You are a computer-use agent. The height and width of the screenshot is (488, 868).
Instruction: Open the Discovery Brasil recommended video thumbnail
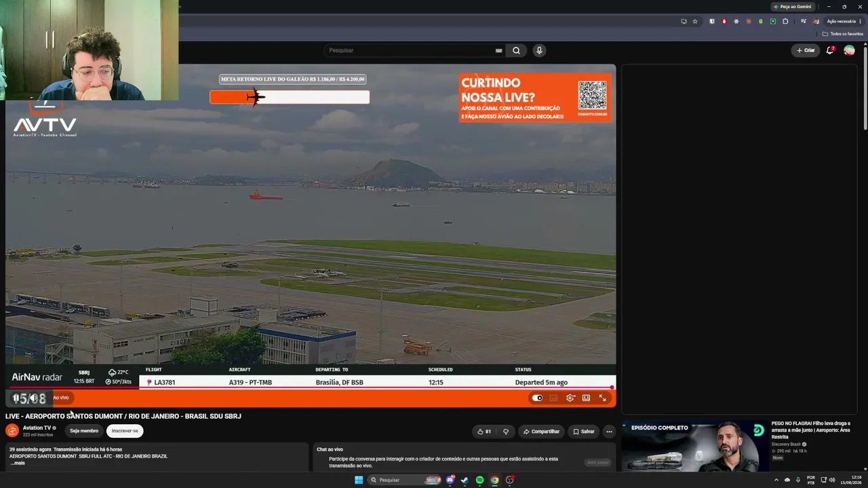694,445
